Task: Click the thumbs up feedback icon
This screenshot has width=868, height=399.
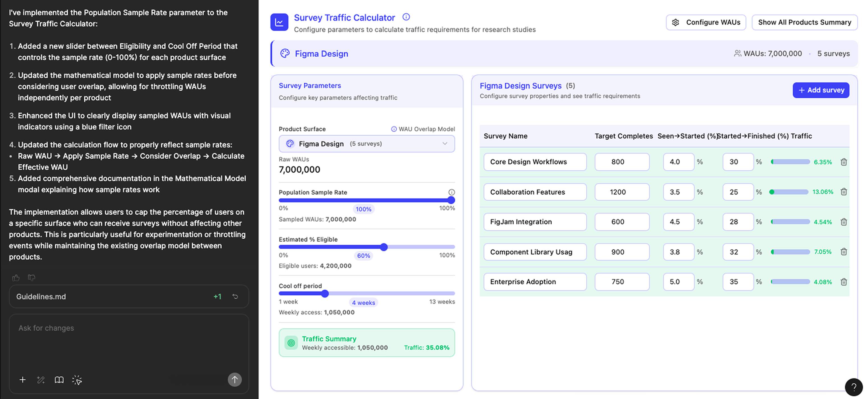Action: (16, 278)
